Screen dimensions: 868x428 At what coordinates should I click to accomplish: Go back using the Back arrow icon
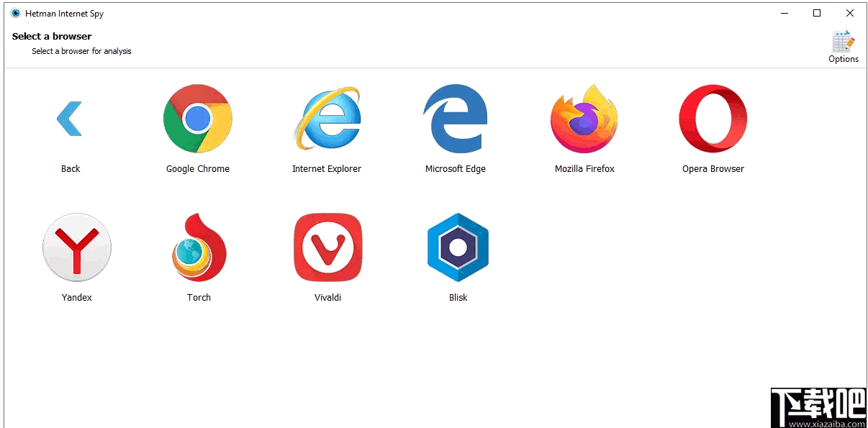(70, 119)
